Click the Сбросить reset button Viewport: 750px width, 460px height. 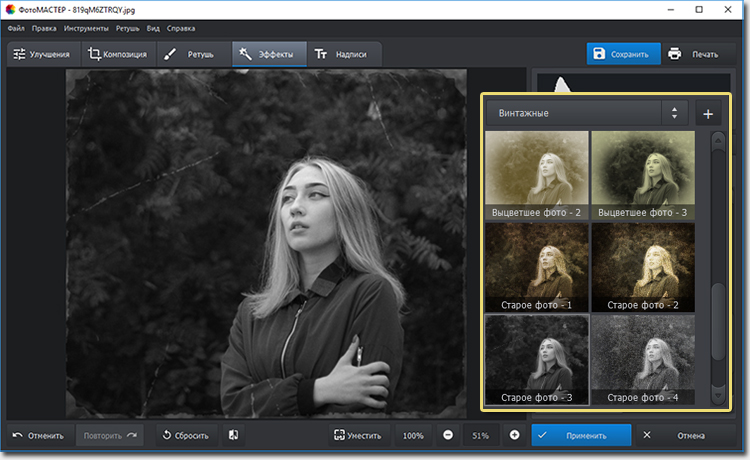click(x=186, y=435)
